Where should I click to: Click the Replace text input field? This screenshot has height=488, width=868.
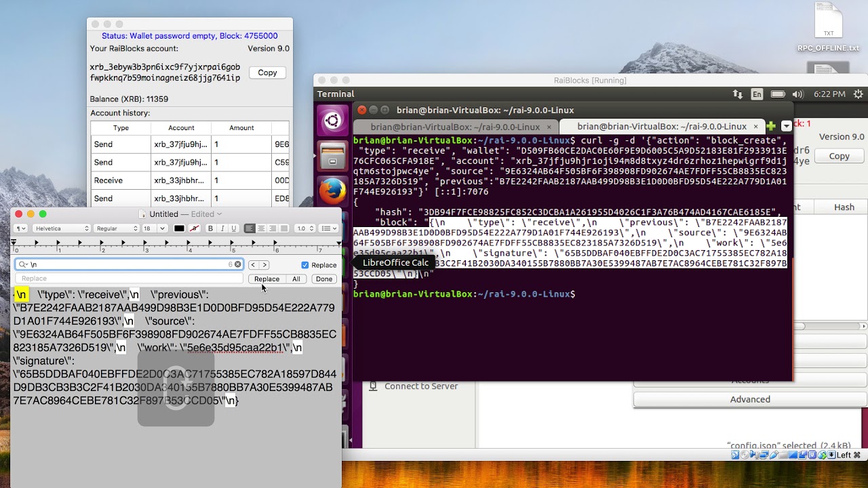coord(129,279)
